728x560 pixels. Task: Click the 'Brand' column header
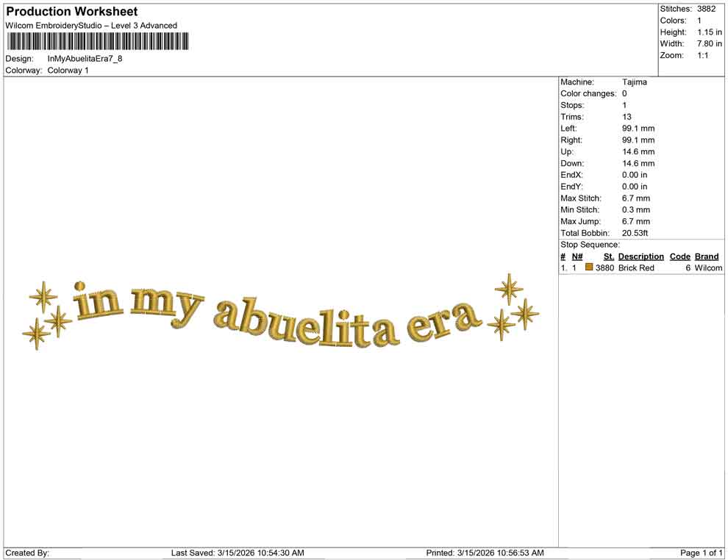pyautogui.click(x=707, y=256)
